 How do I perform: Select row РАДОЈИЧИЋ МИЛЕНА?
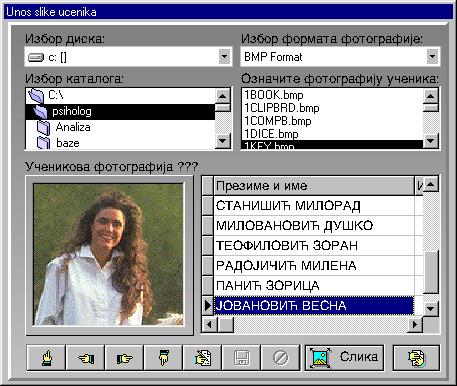[x=313, y=266]
